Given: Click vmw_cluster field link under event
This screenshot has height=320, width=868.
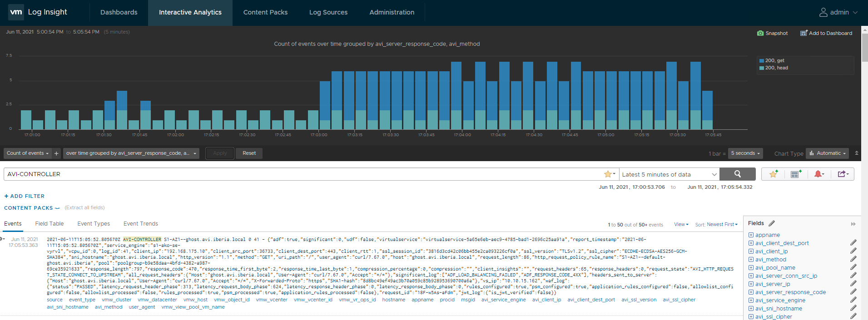Looking at the screenshot, I should pyautogui.click(x=117, y=300).
